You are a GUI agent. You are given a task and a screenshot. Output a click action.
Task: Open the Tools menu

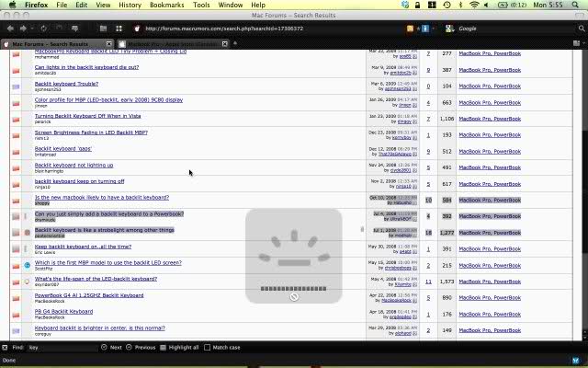pyautogui.click(x=201, y=5)
